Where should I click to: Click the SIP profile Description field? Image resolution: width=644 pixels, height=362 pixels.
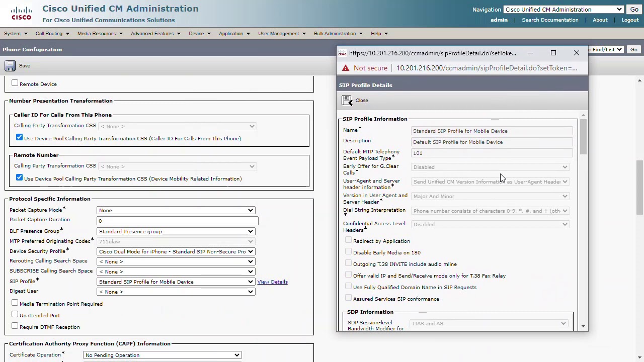(x=492, y=142)
